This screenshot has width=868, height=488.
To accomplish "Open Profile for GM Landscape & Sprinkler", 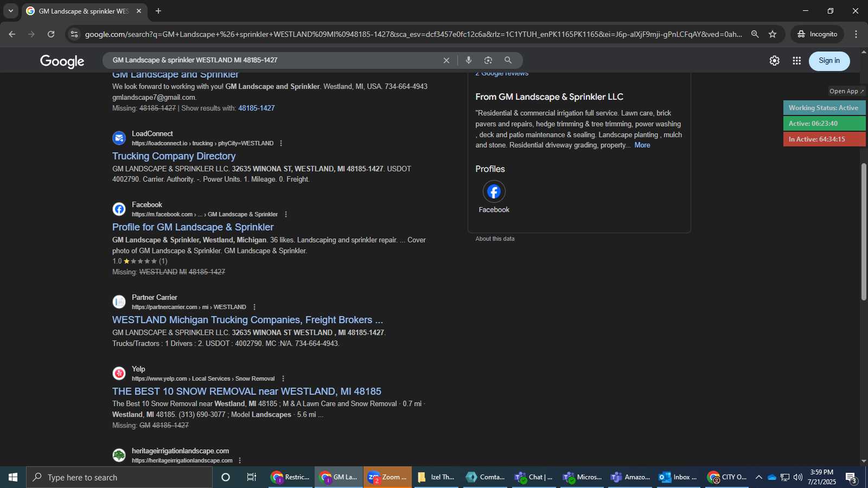I will [x=193, y=227].
